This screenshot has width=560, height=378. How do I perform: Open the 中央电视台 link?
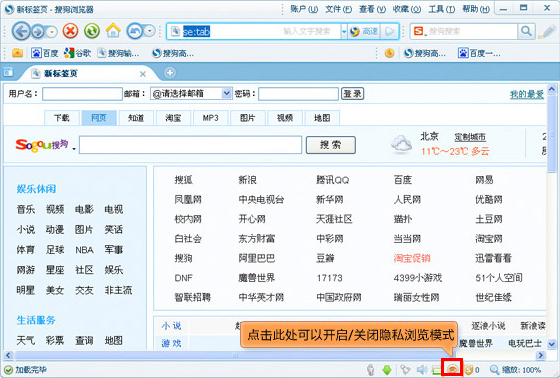point(261,199)
